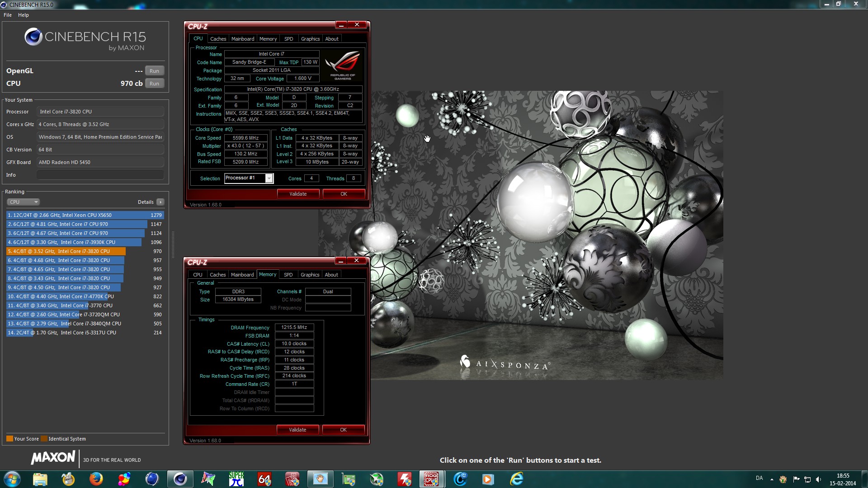868x488 pixels.
Task: Click the Action Center flag tray icon
Action: click(796, 479)
